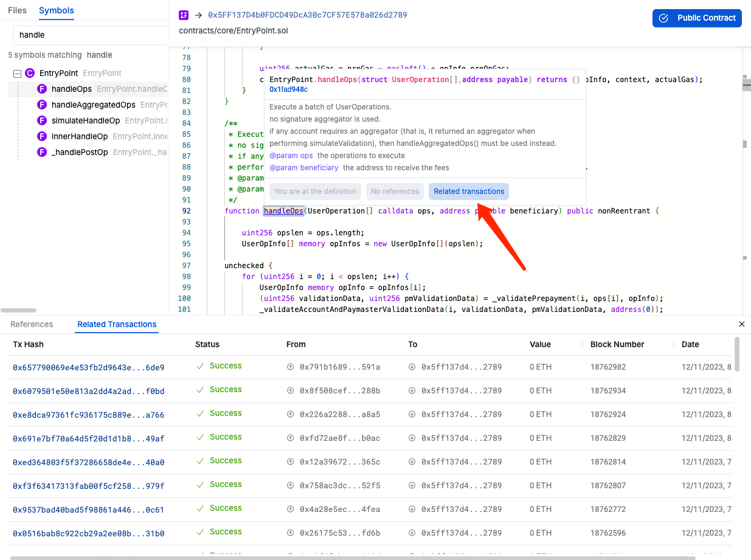Click the From address 0x791b1689...591a
Screen dimensions: 751x560
click(x=339, y=368)
